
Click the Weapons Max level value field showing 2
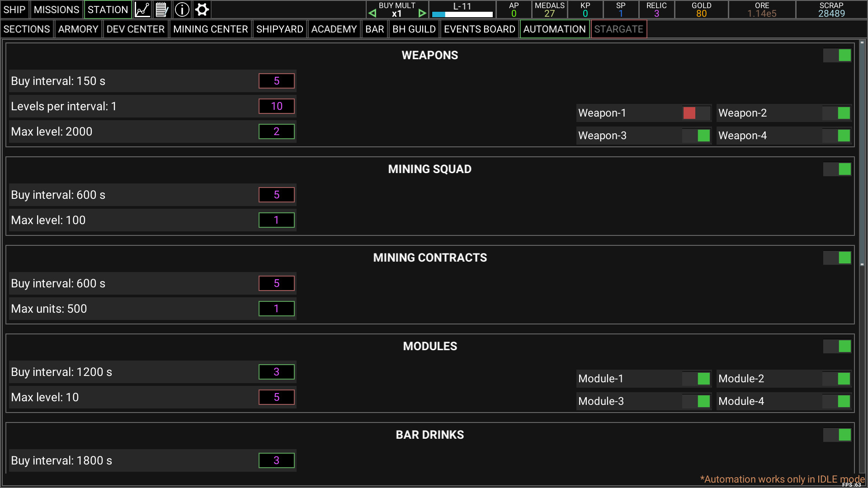(276, 131)
